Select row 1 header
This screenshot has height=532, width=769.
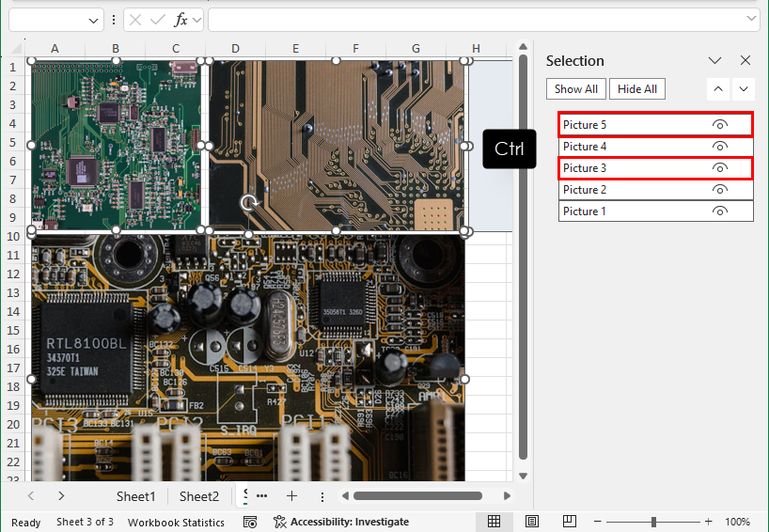tap(13, 67)
